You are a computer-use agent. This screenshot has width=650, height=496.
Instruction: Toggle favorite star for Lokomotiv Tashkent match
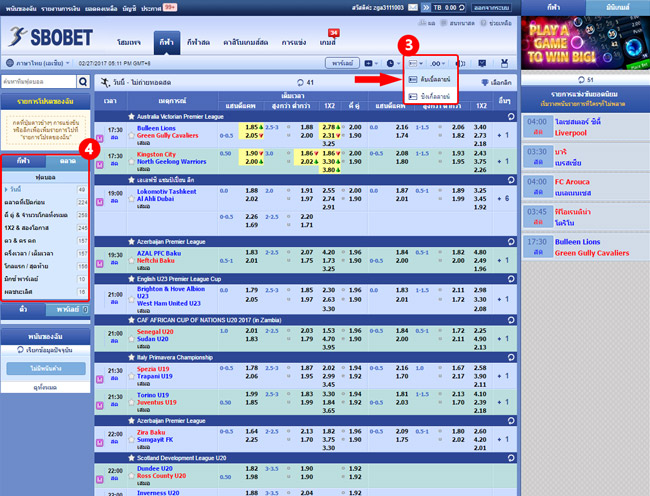tap(131, 199)
